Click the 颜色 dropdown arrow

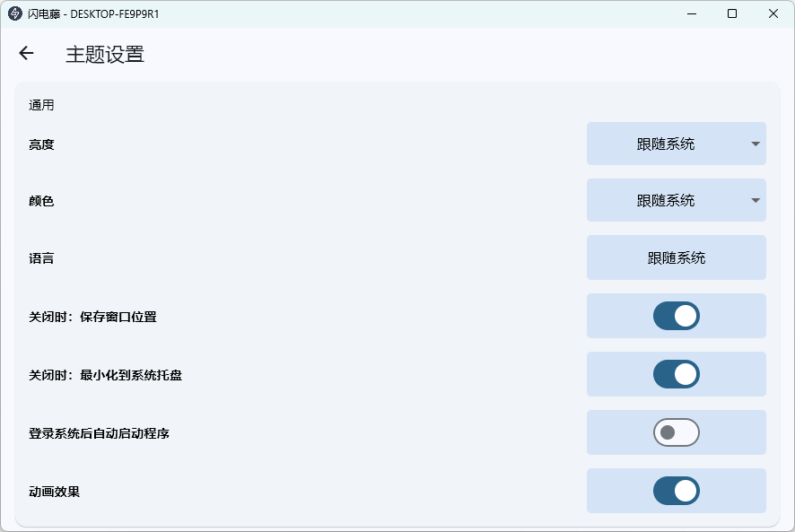pos(756,201)
